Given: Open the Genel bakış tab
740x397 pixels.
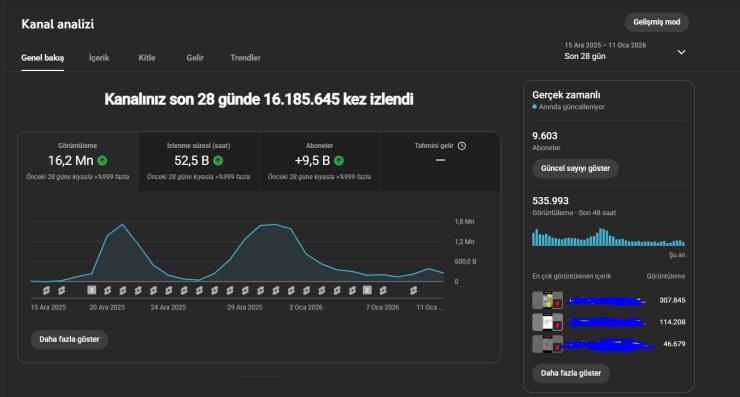Looking at the screenshot, I should (x=42, y=58).
